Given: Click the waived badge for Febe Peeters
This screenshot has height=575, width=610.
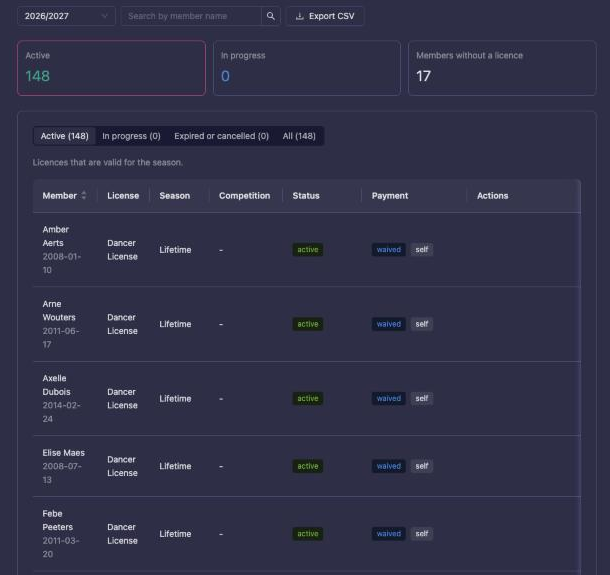Looking at the screenshot, I should click(389, 534).
